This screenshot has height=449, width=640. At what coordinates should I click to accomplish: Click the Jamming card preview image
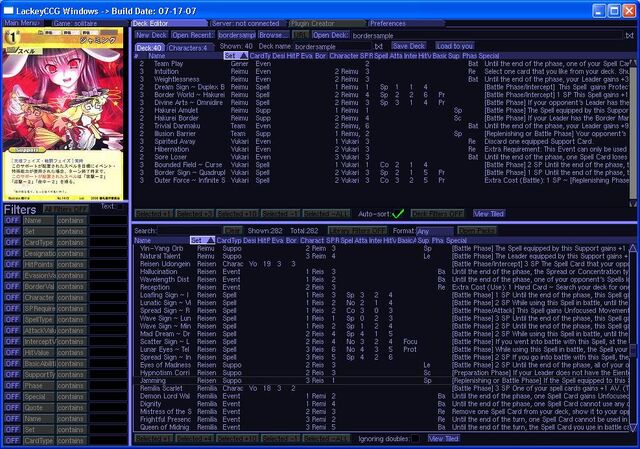pos(63,114)
